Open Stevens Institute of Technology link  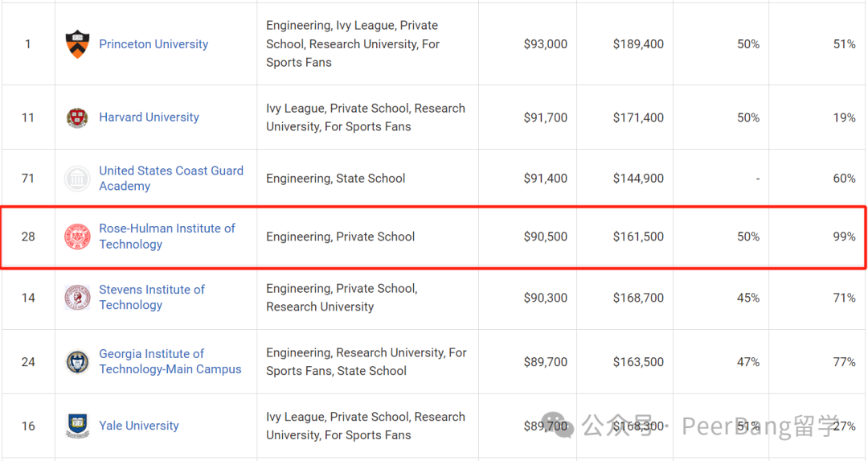[x=152, y=297]
